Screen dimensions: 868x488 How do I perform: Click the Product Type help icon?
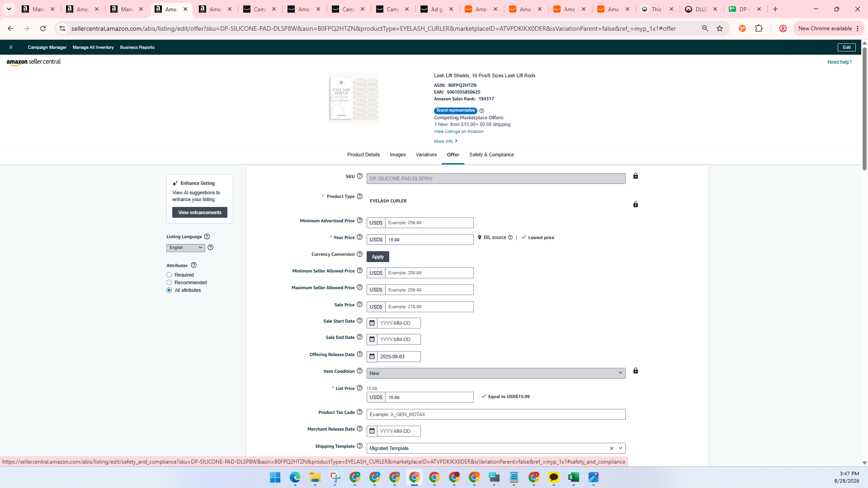click(x=359, y=197)
